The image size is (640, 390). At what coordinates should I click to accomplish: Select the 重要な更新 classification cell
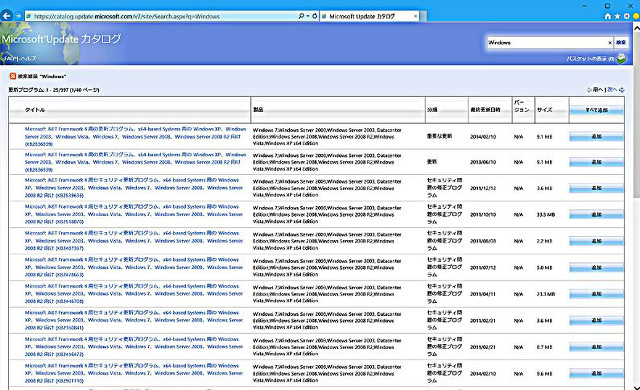439,136
